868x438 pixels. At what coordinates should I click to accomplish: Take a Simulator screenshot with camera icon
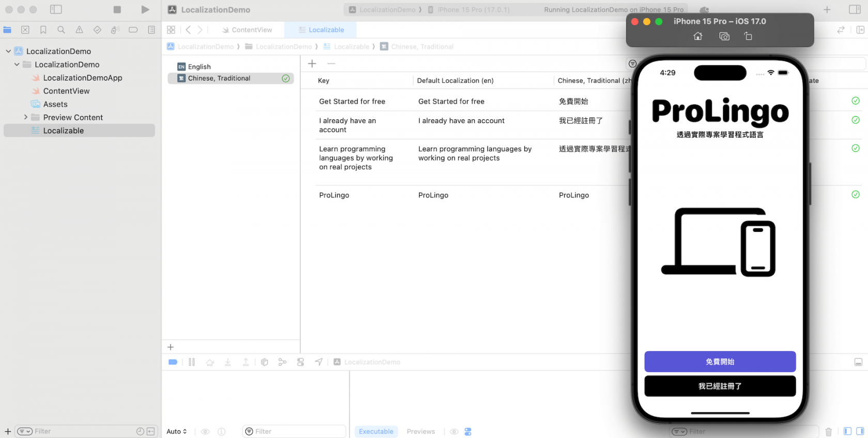point(724,36)
